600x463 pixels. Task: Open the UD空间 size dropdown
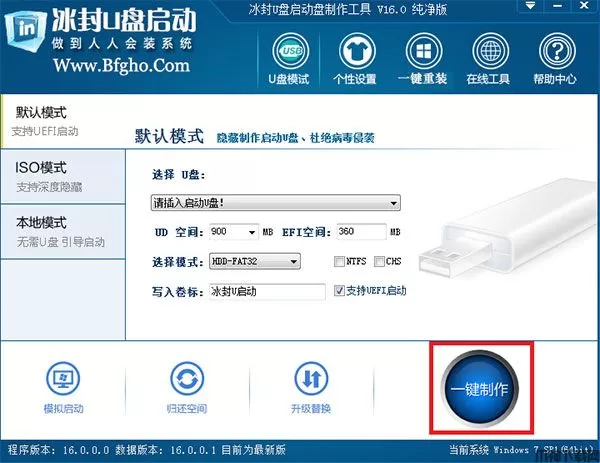[234, 232]
